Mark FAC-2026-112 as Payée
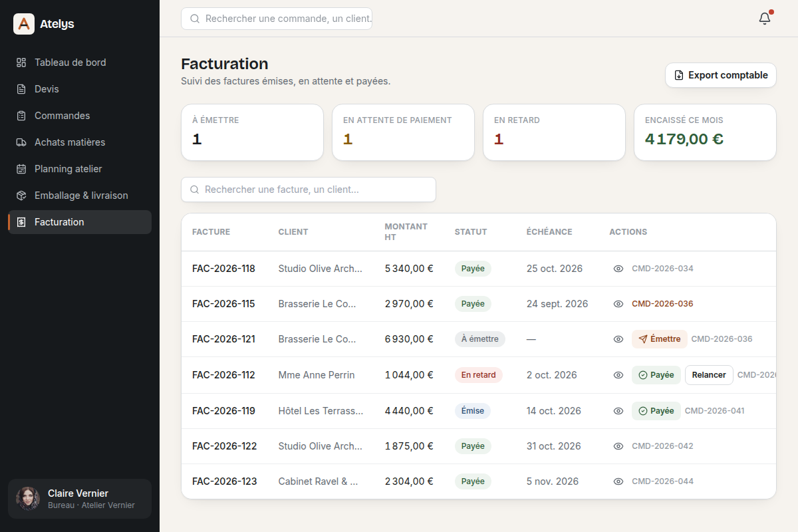The image size is (798, 532). click(656, 375)
